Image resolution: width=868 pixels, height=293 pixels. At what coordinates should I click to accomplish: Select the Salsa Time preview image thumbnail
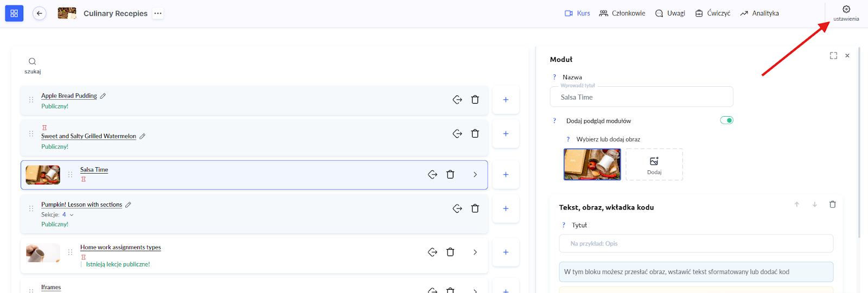click(x=592, y=164)
